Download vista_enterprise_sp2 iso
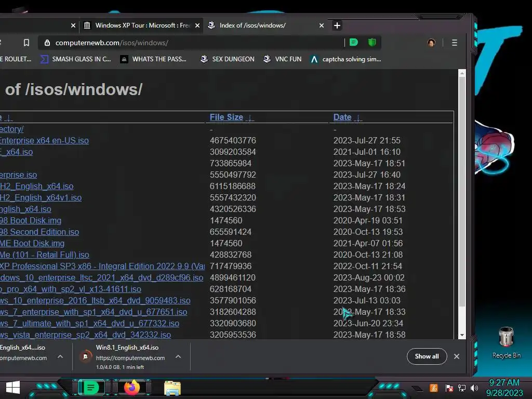532x399 pixels. pos(86,335)
